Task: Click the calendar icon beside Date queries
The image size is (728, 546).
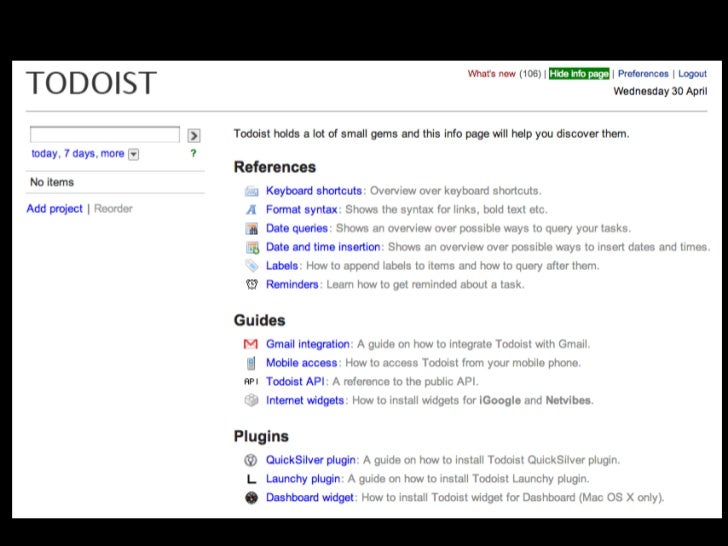Action: point(252,228)
